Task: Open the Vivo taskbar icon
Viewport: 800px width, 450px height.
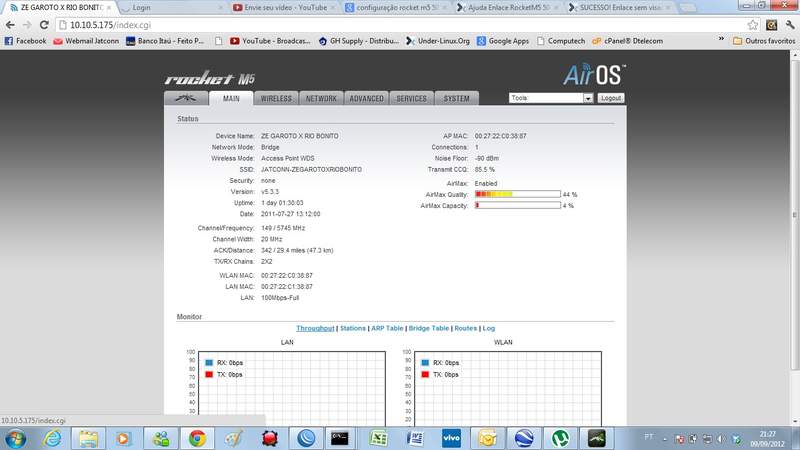Action: (x=451, y=439)
